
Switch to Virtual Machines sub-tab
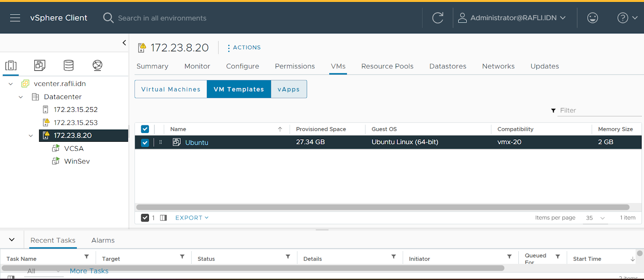click(171, 89)
